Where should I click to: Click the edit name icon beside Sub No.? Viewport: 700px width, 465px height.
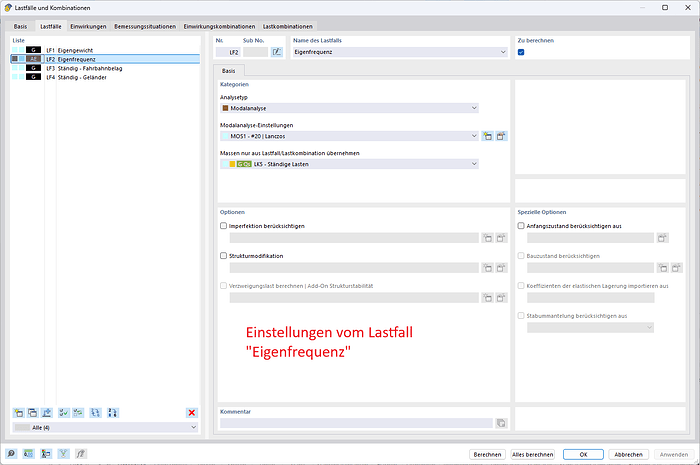(277, 52)
